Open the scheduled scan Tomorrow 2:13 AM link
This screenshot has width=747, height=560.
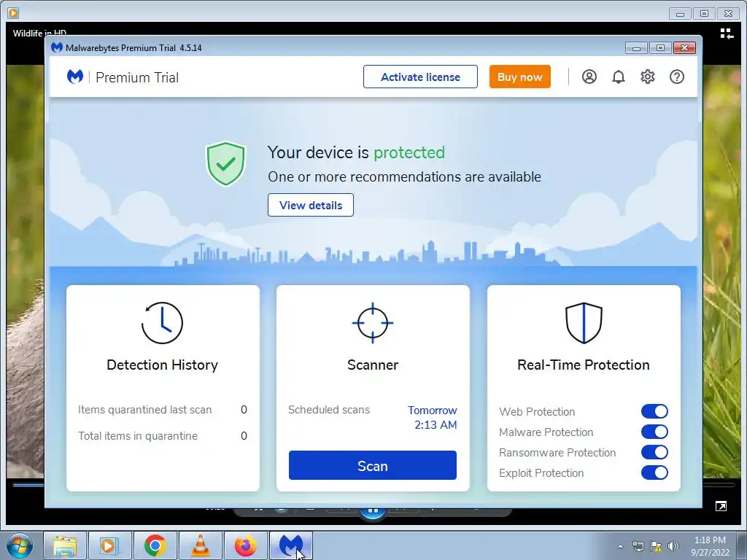433,417
